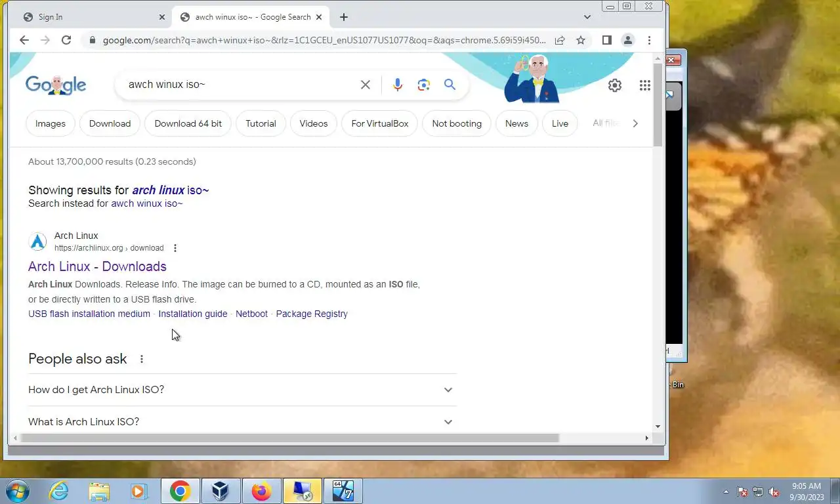This screenshot has width=840, height=504.
Task: Search by image with Google Lens icon
Action: click(424, 85)
